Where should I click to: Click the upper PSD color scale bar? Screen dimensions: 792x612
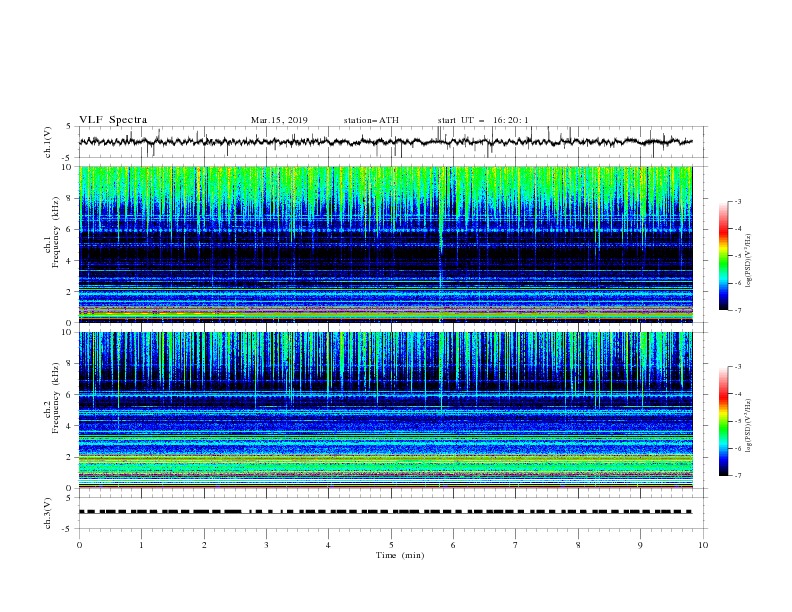click(723, 255)
